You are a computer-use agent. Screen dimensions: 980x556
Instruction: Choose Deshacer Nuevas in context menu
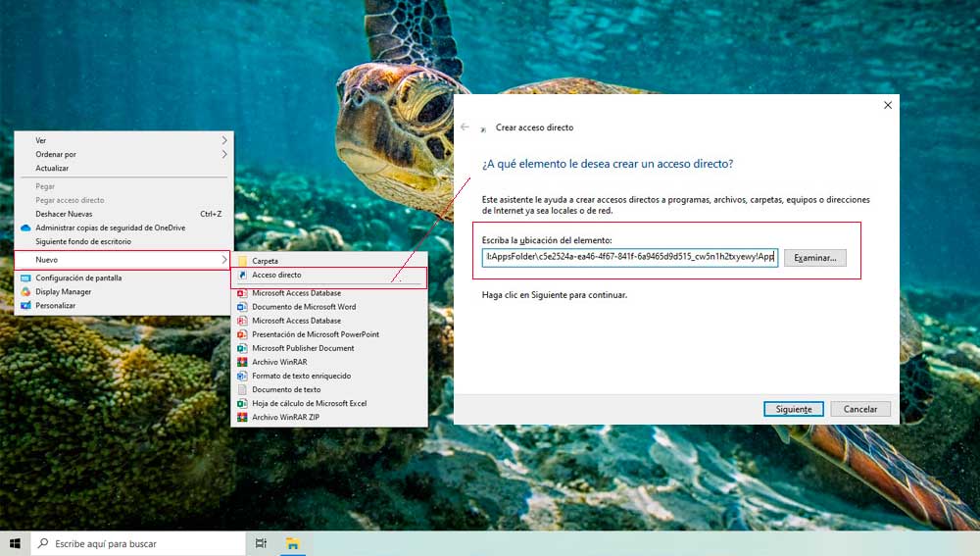(x=64, y=214)
